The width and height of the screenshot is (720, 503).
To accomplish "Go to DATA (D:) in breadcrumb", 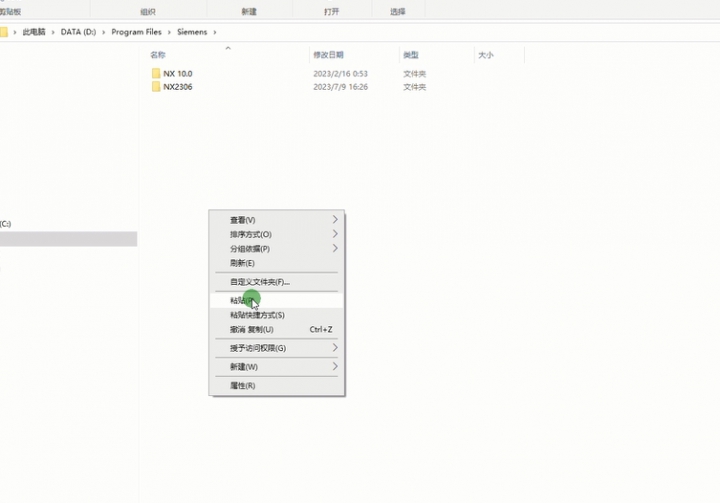I will (79, 32).
